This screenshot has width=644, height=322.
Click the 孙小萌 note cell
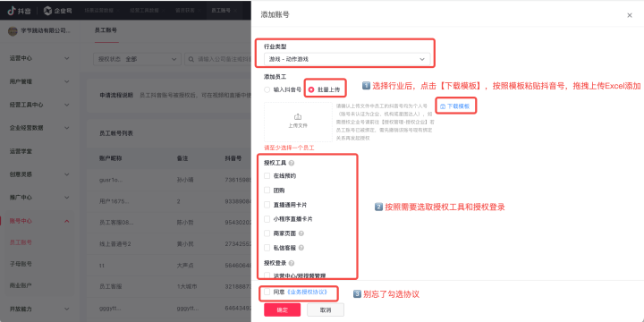click(x=185, y=180)
